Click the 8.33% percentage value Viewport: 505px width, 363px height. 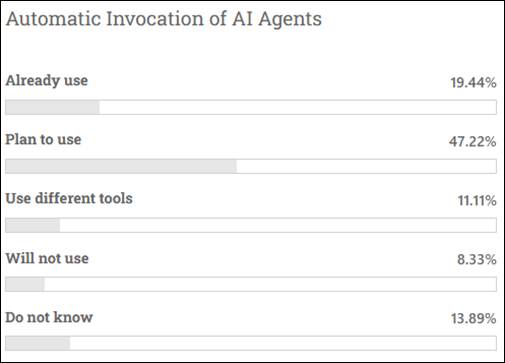[477, 259]
